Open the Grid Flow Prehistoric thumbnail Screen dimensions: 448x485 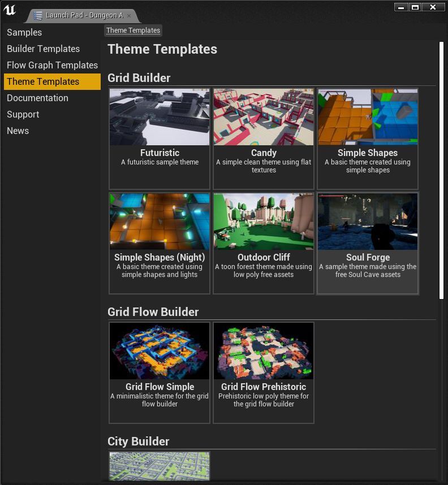264,351
